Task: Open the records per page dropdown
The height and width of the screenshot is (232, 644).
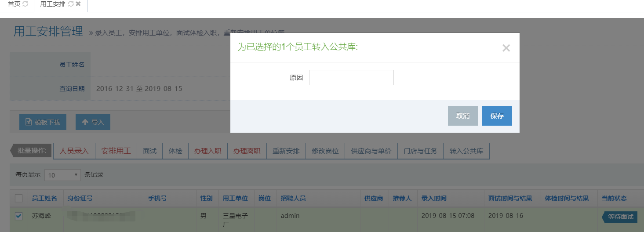Action: point(63,175)
